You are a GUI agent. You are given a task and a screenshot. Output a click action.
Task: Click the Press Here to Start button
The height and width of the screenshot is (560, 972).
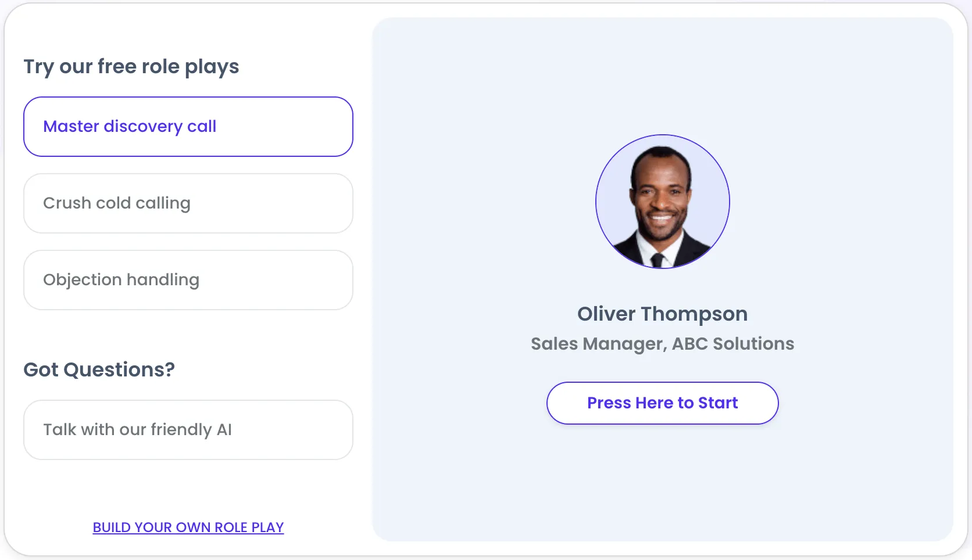663,403
